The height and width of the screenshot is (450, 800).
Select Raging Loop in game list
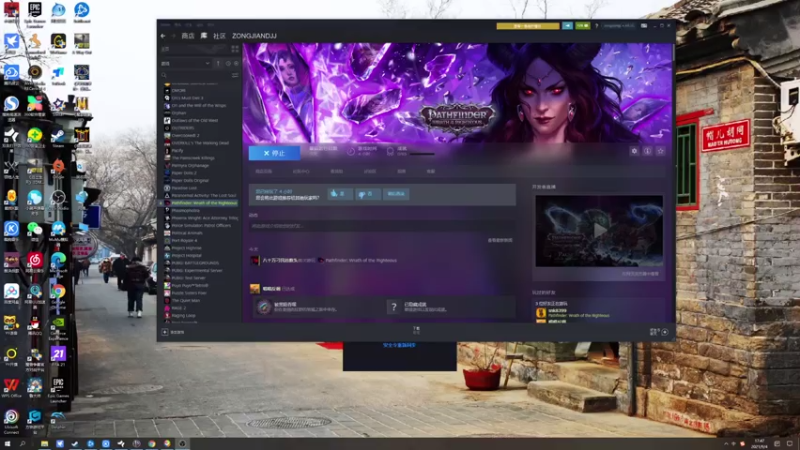[183, 316]
